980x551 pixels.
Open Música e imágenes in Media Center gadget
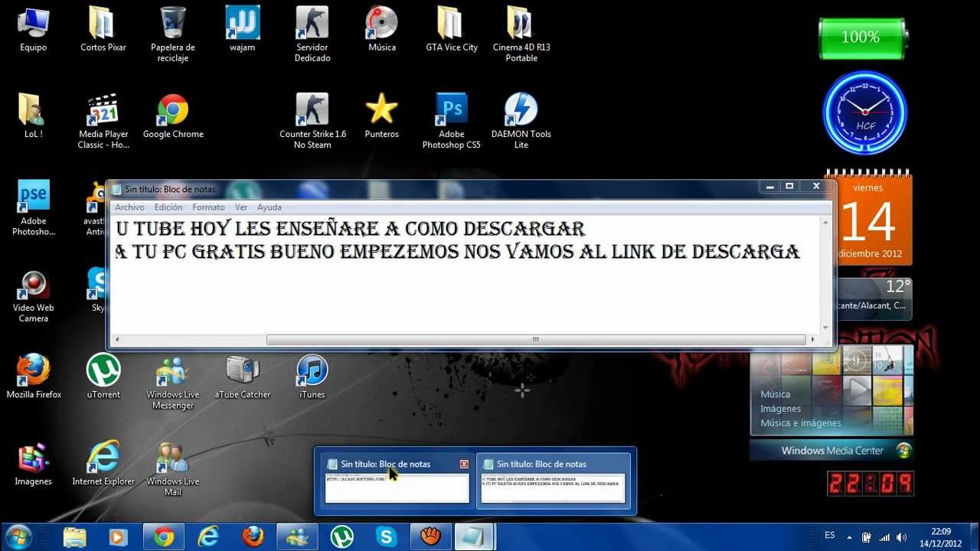click(x=800, y=423)
